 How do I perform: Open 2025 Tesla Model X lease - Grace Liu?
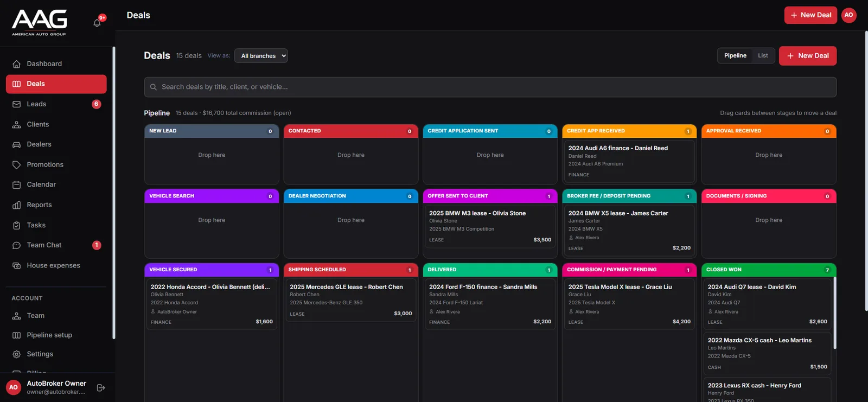pos(629,304)
